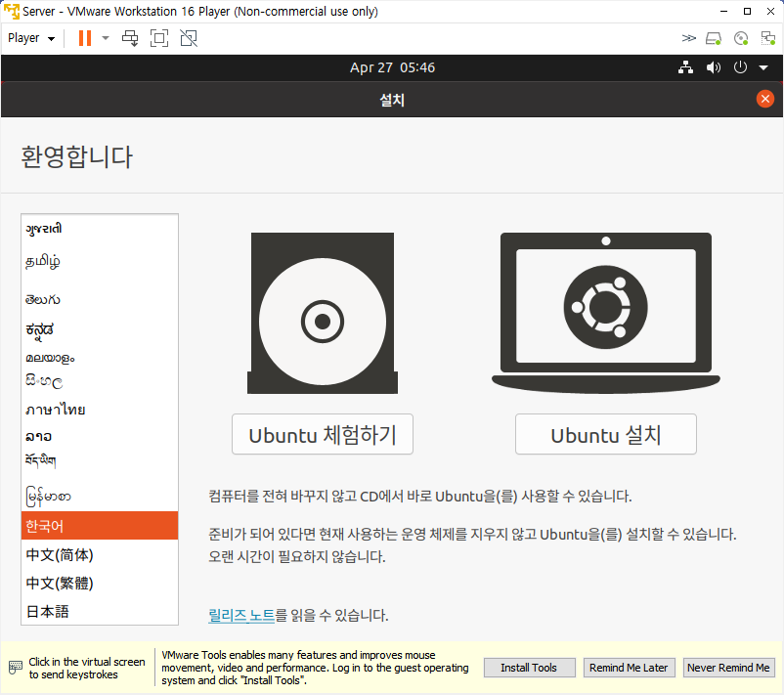Select தமிழ் in the language list
Image resolution: width=784 pixels, height=695 pixels.
100,261
